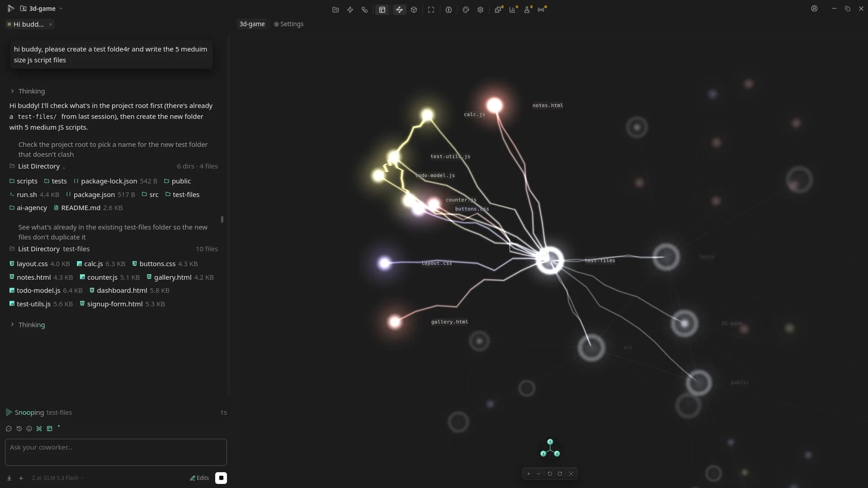The height and width of the screenshot is (488, 868).
Task: Zoom in with the graph plus button
Action: (528, 474)
